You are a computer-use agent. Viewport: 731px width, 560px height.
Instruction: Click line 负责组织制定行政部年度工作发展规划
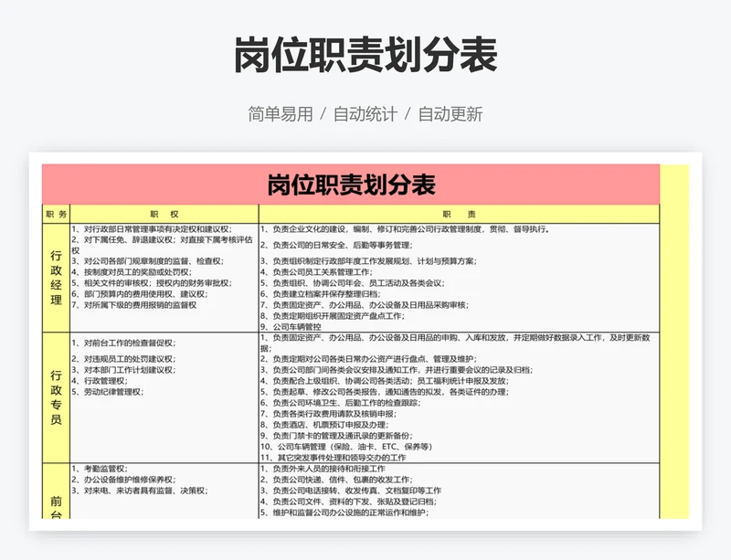[x=369, y=261]
